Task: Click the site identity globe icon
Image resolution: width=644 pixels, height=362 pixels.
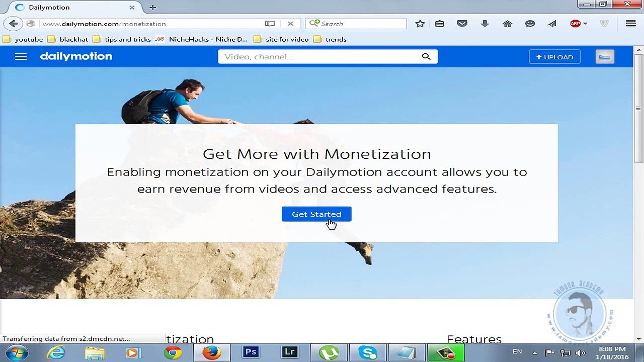Action: pyautogui.click(x=31, y=24)
